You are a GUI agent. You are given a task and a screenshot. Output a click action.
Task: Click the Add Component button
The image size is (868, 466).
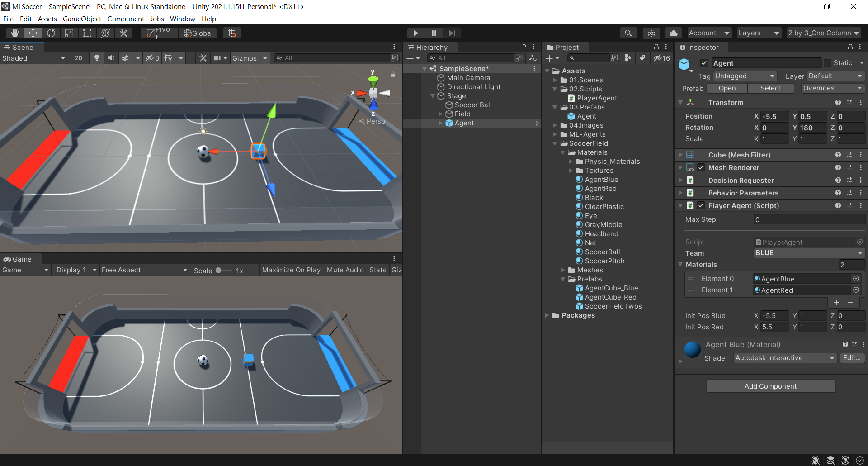pos(771,386)
